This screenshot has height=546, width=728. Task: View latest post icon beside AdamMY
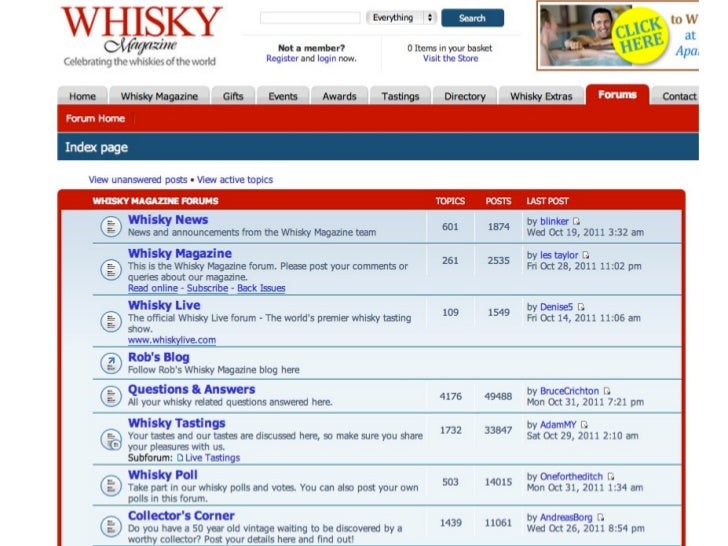[x=584, y=424]
